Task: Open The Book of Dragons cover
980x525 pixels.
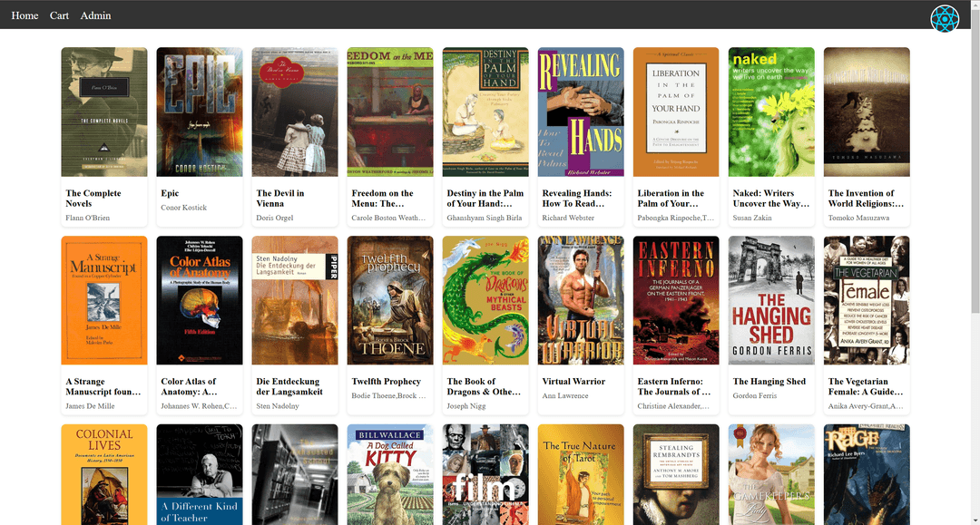Action: coord(485,300)
